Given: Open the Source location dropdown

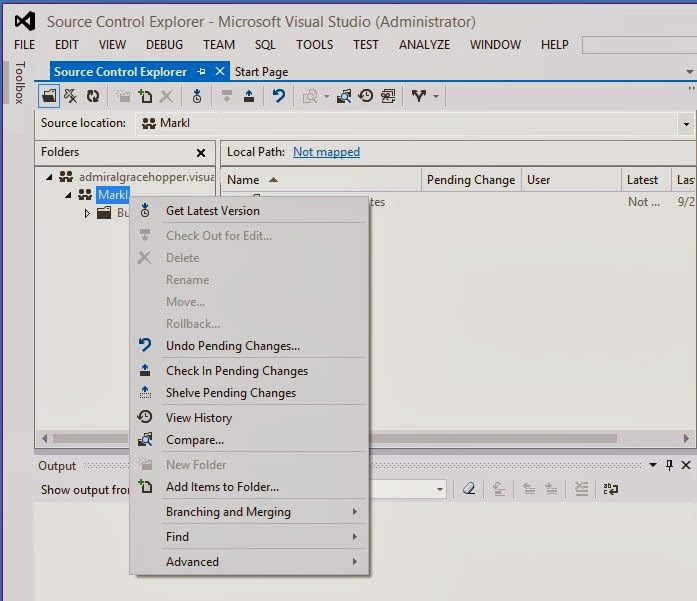Looking at the screenshot, I should click(x=686, y=124).
